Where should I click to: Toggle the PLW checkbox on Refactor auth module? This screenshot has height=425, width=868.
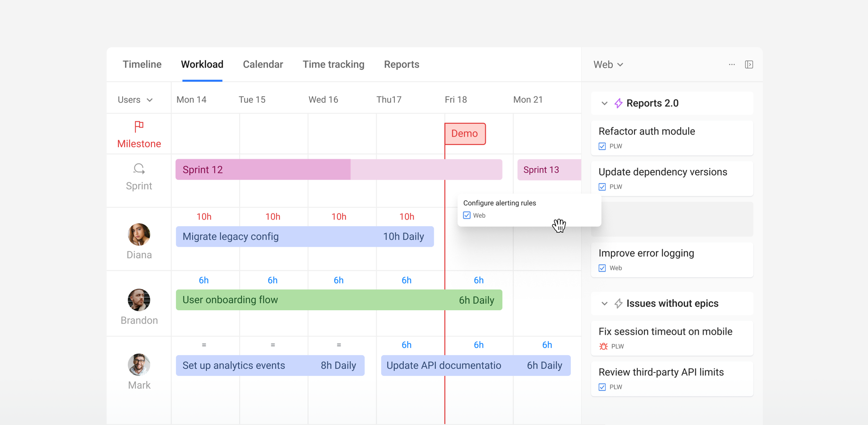point(602,146)
